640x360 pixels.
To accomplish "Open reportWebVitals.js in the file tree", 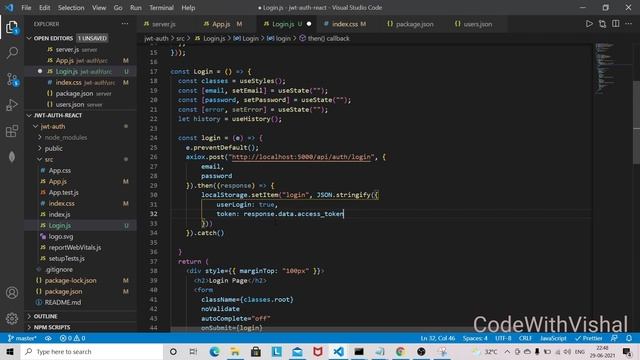I will click(x=75, y=248).
